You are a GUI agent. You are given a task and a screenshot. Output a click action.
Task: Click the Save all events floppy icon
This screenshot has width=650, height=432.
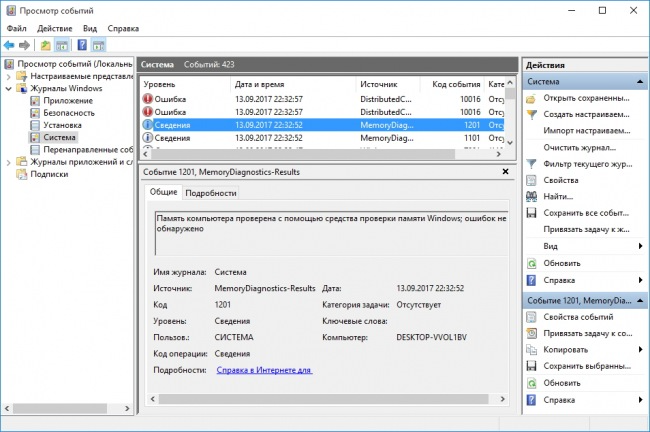[x=531, y=213]
